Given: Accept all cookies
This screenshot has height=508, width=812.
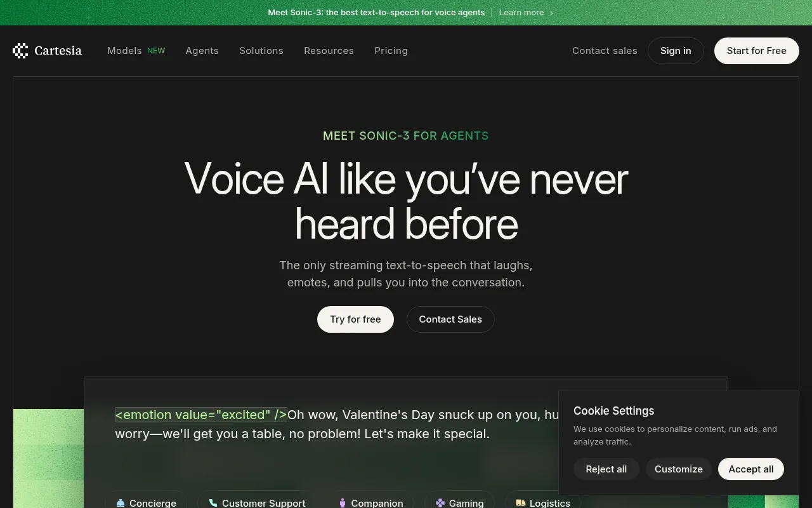Looking at the screenshot, I should (751, 469).
